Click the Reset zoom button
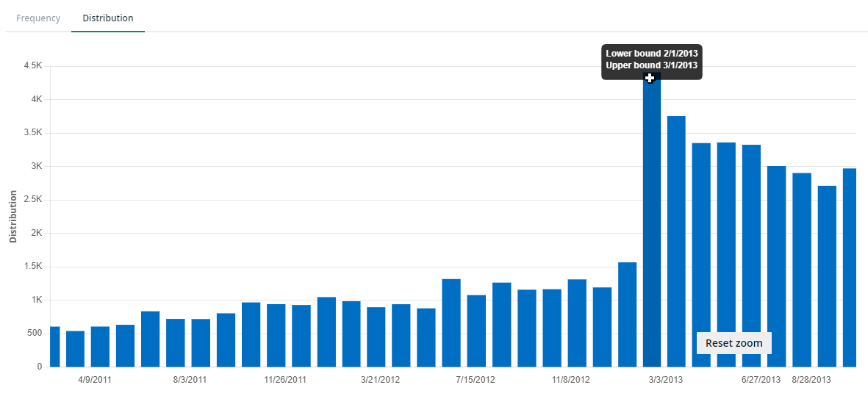868x396 pixels. [x=734, y=343]
